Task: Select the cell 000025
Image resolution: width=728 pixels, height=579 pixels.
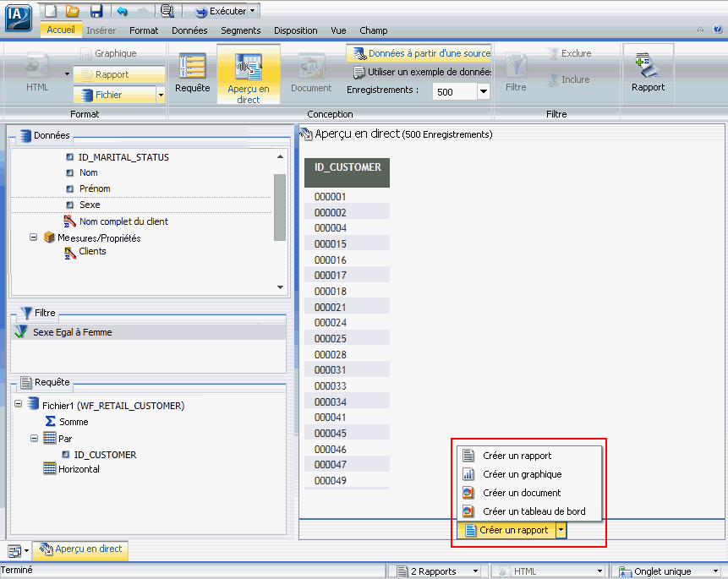Action: [347, 338]
